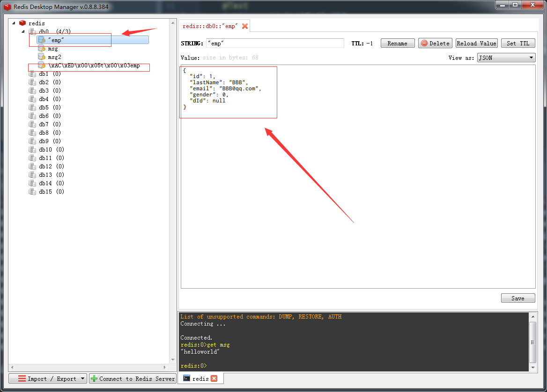Click the key tree scroll up arrow
Screen dimensions: 547x392
[x=173, y=22]
